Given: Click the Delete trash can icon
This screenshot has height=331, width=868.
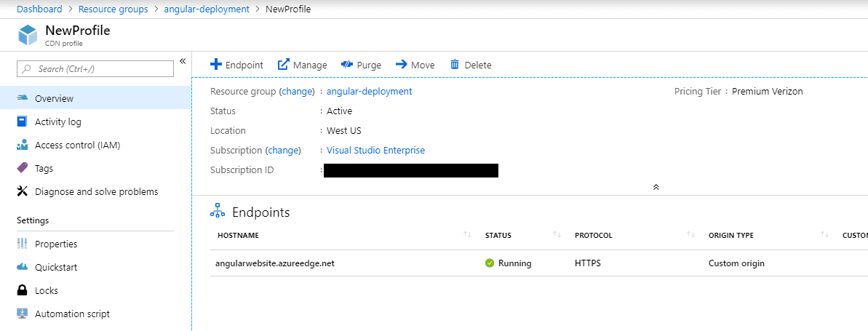Looking at the screenshot, I should 455,65.
